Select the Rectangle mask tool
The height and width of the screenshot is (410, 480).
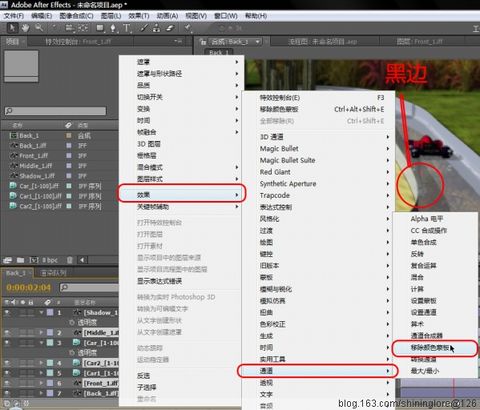click(x=100, y=28)
